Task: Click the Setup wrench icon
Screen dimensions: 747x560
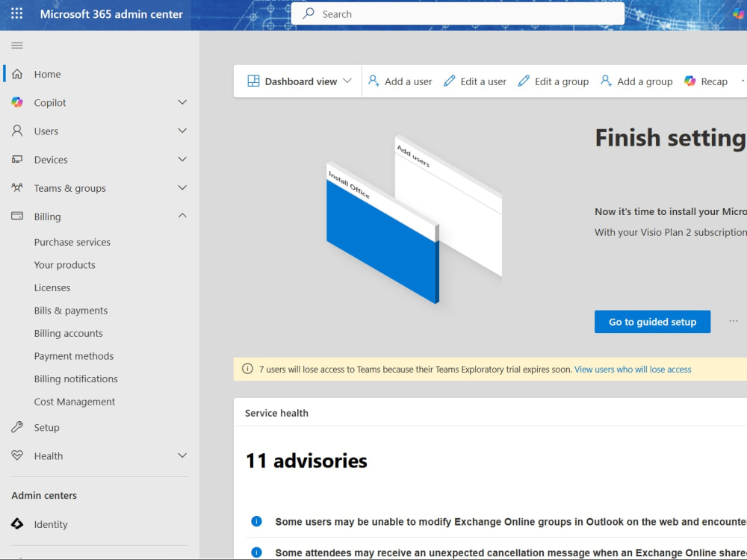Action: (17, 427)
